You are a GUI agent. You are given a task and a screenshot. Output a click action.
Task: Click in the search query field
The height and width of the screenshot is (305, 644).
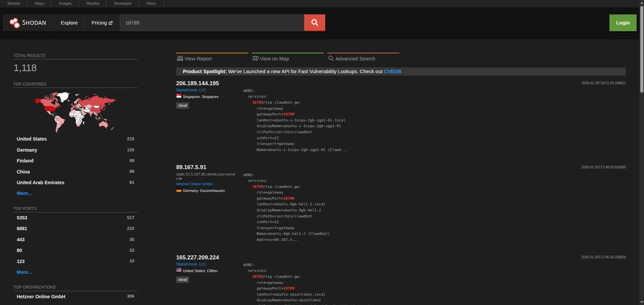(x=211, y=23)
